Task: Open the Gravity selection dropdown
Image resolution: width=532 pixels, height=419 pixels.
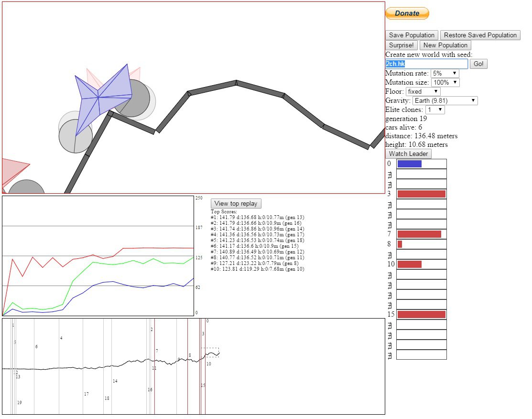Action: 445,101
